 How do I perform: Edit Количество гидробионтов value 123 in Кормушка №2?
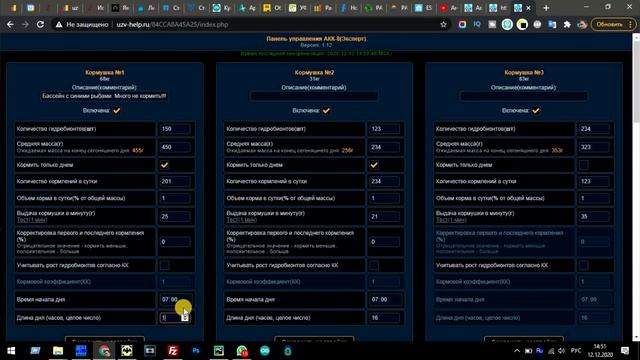click(384, 129)
